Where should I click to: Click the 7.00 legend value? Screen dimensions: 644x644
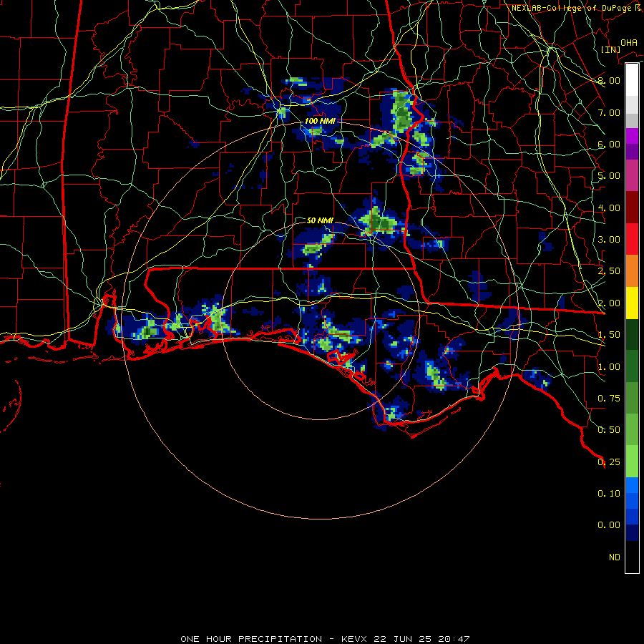click(x=609, y=112)
